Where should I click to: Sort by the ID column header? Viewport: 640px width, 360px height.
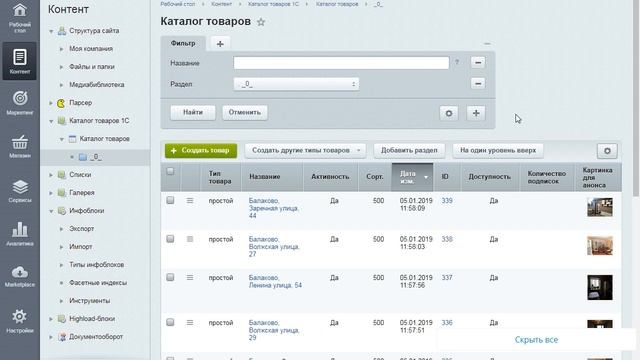[x=447, y=177]
